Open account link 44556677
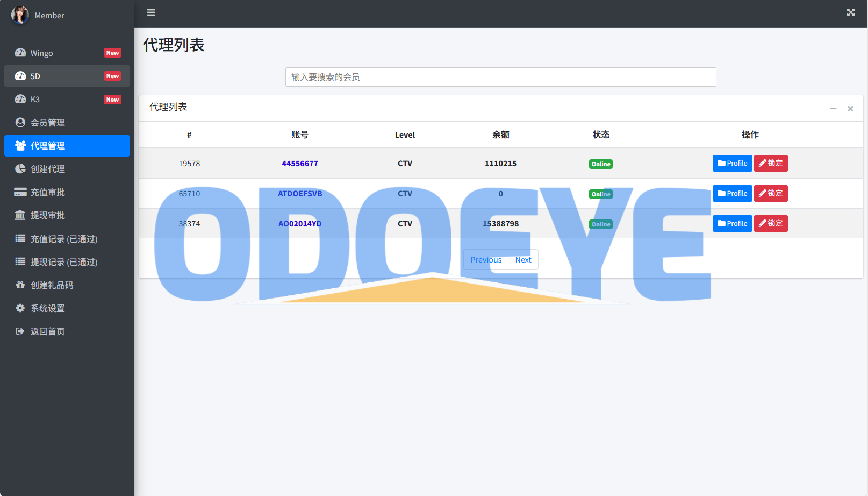 coord(300,164)
